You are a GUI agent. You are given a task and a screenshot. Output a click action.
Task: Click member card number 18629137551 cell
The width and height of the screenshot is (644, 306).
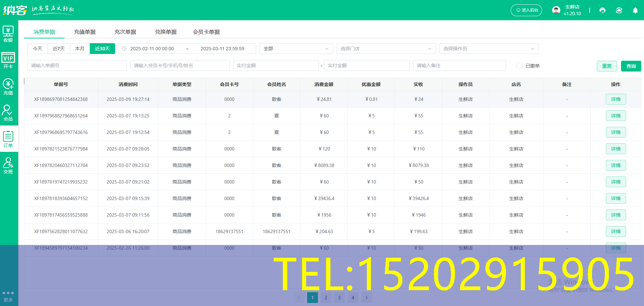(230, 231)
